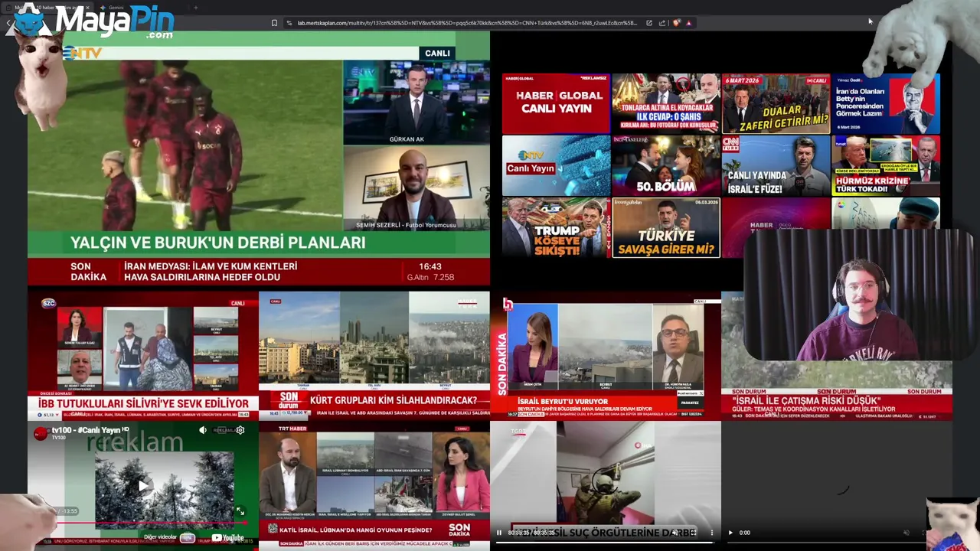Open the 'Dualar Zaferi Getirir mi?' thumbnail
This screenshot has width=980, height=551.
coord(776,103)
